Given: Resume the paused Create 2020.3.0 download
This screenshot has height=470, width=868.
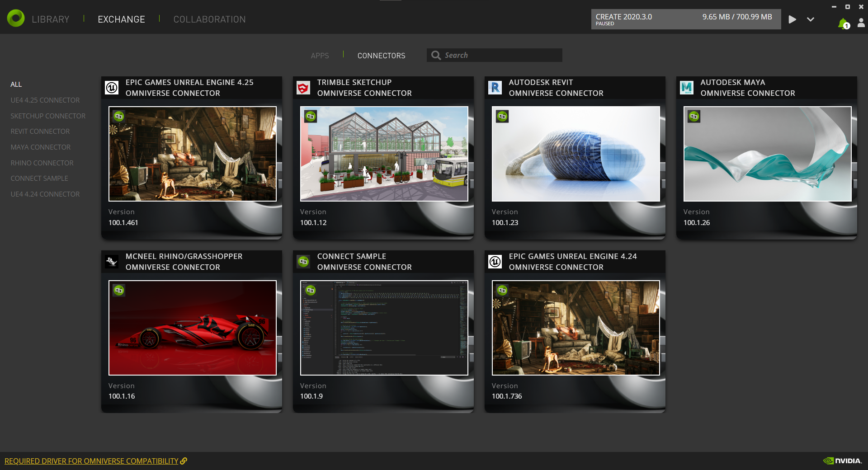Looking at the screenshot, I should coord(792,19).
